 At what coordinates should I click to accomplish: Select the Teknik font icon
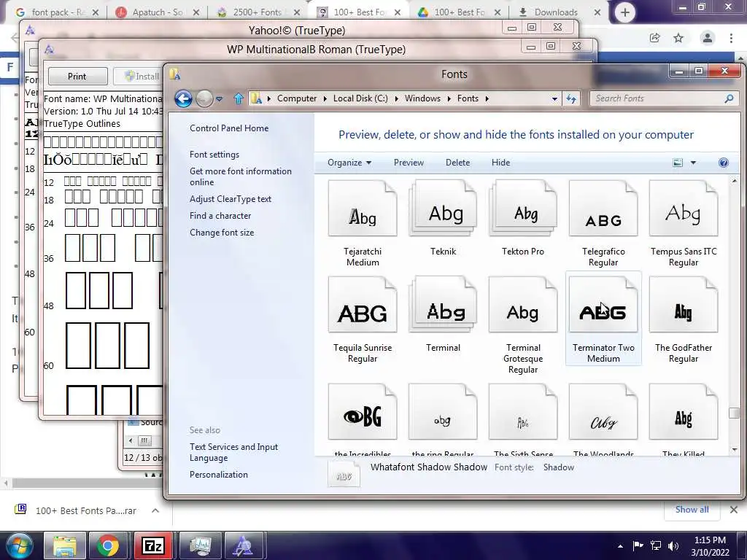[x=443, y=209]
